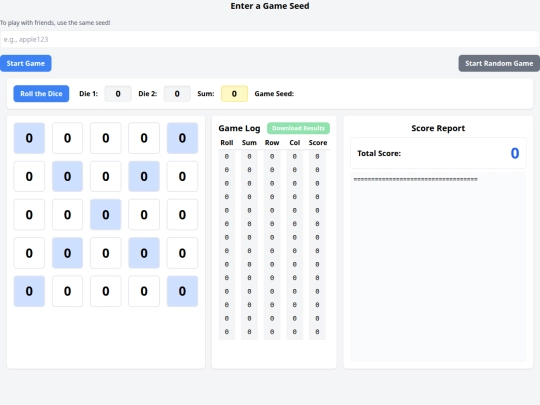Click the Roll column header

point(227,143)
